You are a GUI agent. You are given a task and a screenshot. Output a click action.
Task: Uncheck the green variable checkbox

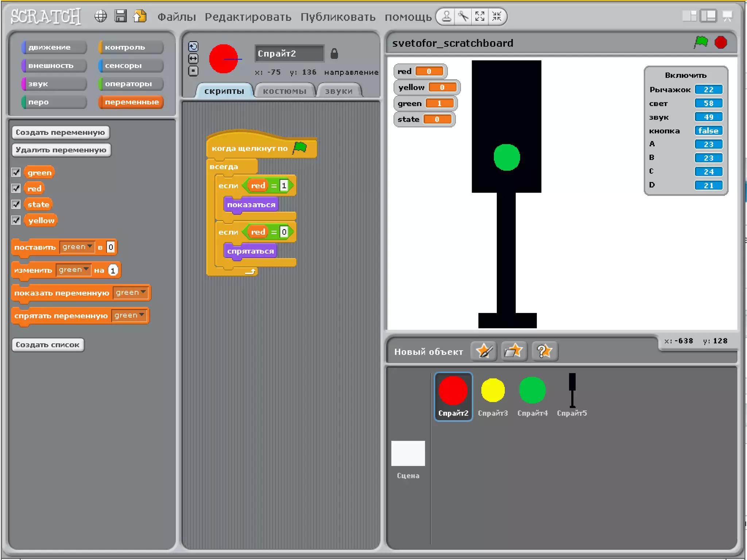point(16,172)
